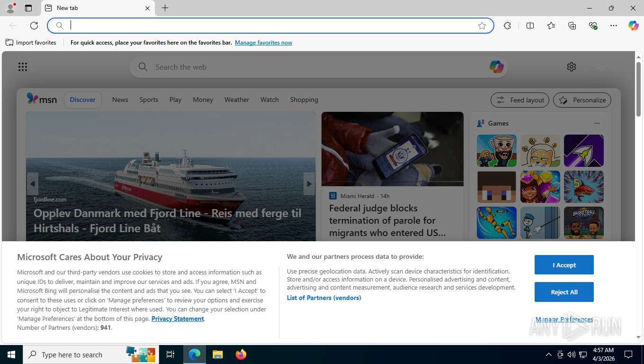Click the Personalize button
The width and height of the screenshot is (644, 364).
pos(582,100)
